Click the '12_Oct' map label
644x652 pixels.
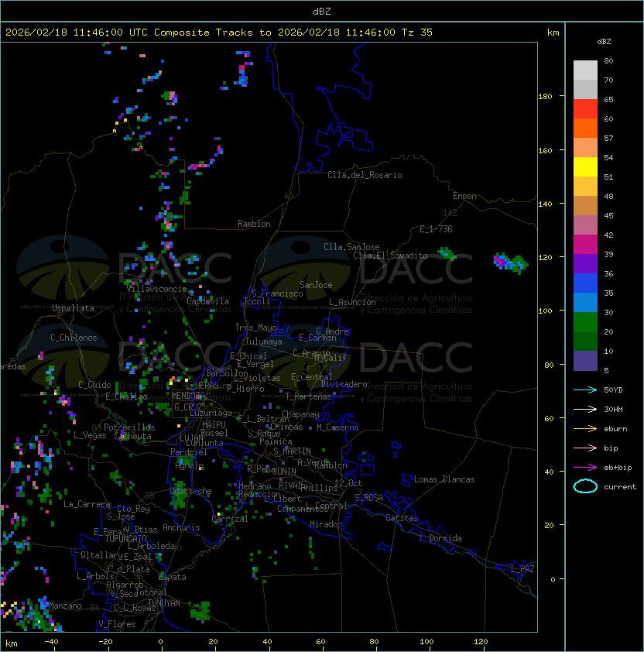[348, 483]
